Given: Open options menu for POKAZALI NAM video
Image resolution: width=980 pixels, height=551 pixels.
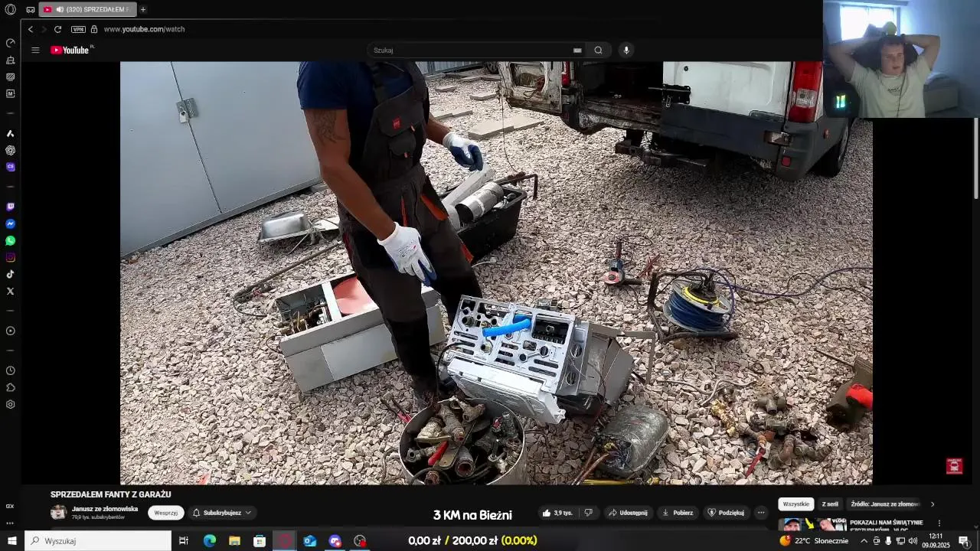Looking at the screenshot, I should click(939, 523).
